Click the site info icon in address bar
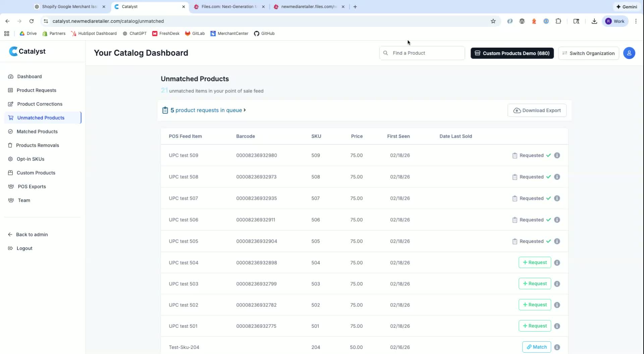 coord(46,21)
